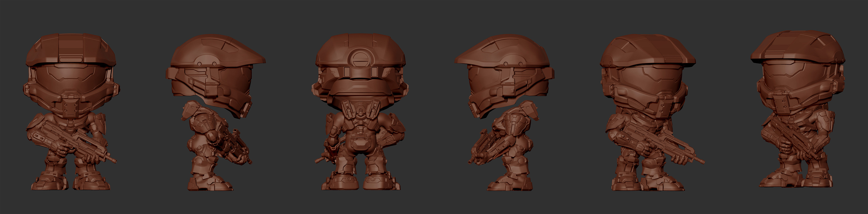
Task: Select the side-profile figure facing right
Action: pyautogui.click(x=216, y=113)
